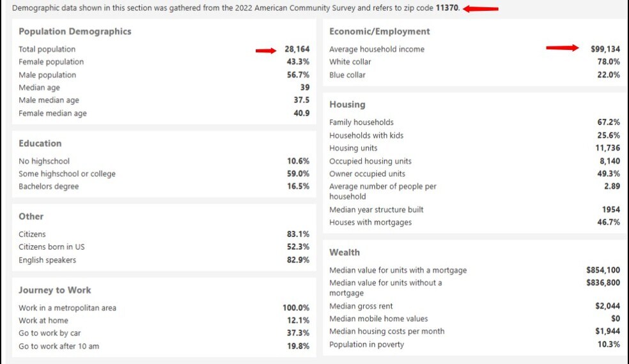Screen dimensions: 629x364
Task: Select the bold zip code 11370 text
Action: point(447,8)
